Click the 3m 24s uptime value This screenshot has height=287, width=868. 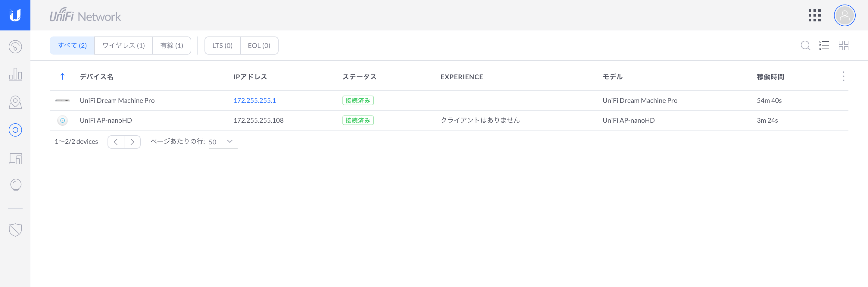pyautogui.click(x=767, y=120)
